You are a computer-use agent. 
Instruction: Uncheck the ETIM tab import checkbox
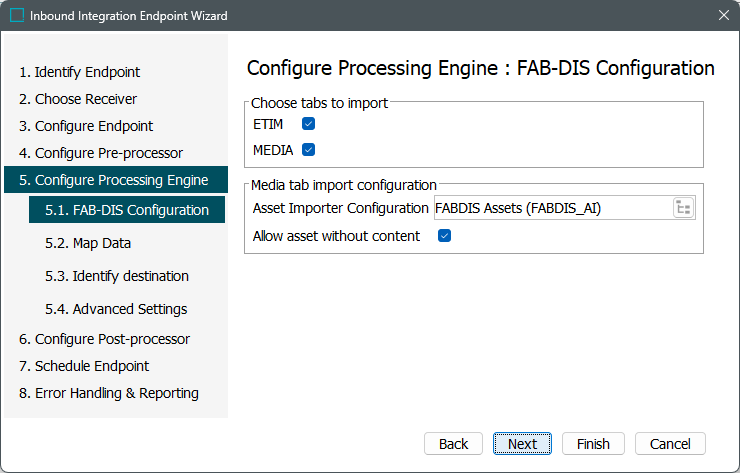pyautogui.click(x=308, y=124)
